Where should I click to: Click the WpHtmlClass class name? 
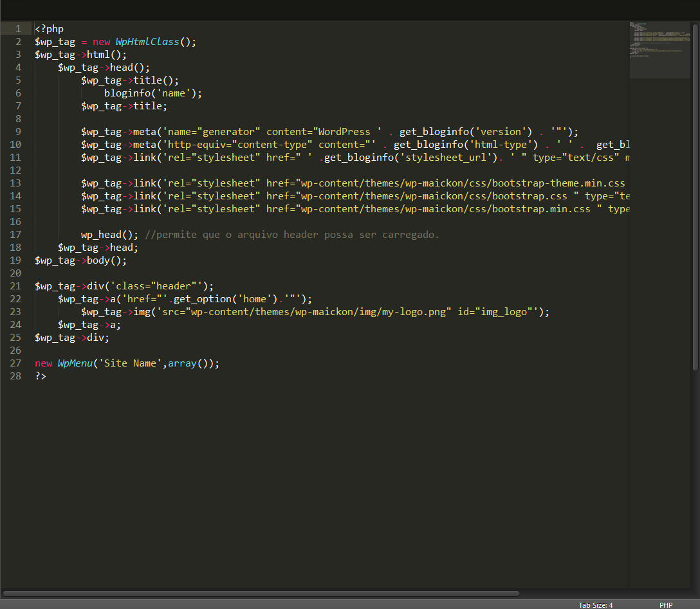[147, 42]
